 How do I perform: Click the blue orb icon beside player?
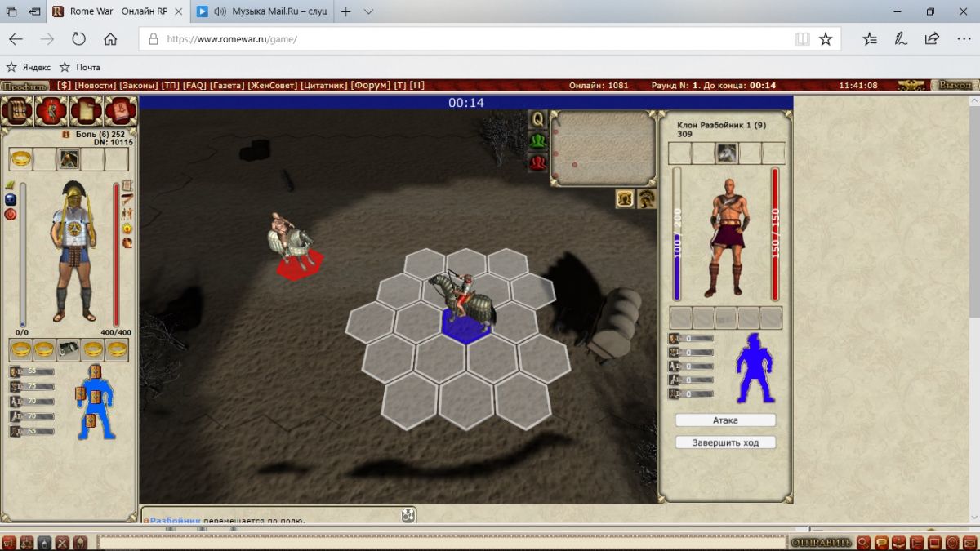11,199
